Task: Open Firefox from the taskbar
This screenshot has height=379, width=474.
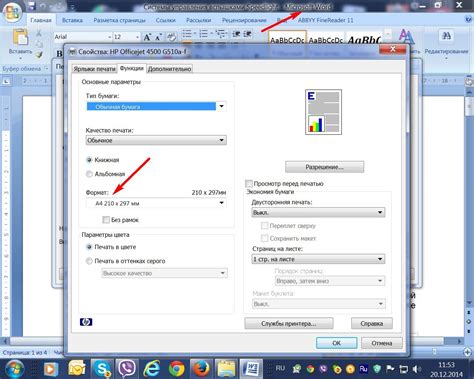Action: [201, 369]
